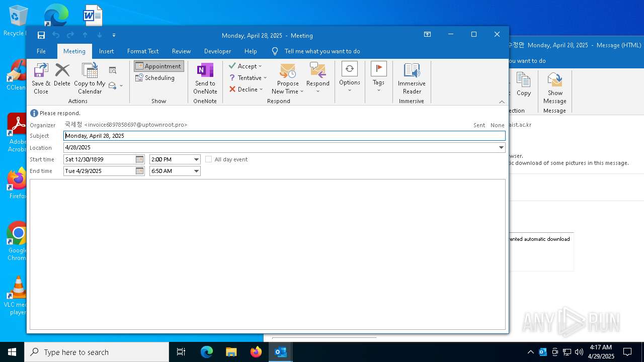Screen dimensions: 644x362
Task: Delete the meeting with Delete icon
Action: pyautogui.click(x=62, y=75)
